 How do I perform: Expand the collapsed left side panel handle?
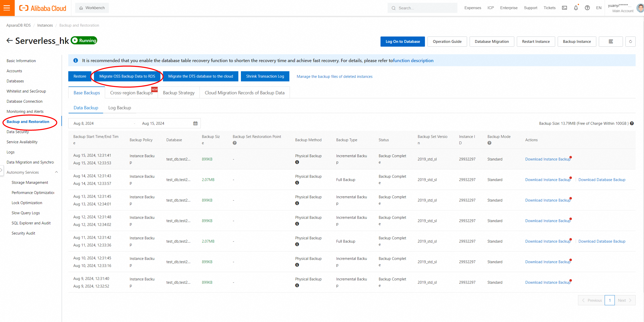[x=2, y=170]
